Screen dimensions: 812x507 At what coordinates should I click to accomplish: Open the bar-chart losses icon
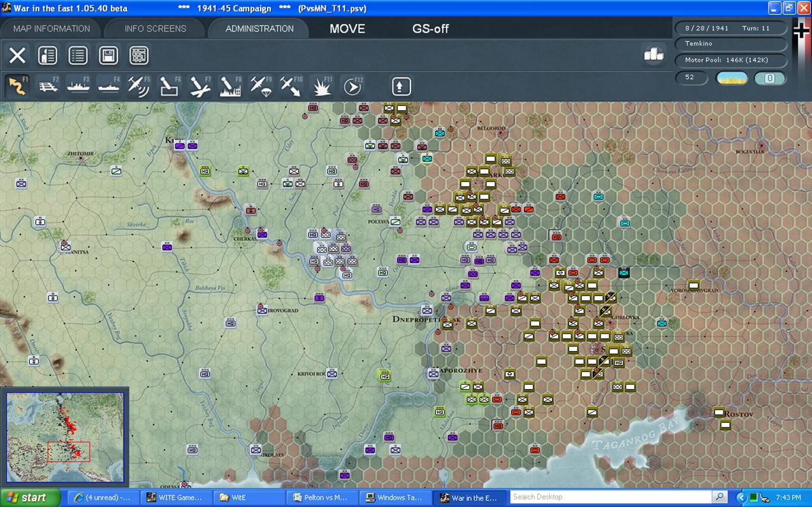click(653, 55)
